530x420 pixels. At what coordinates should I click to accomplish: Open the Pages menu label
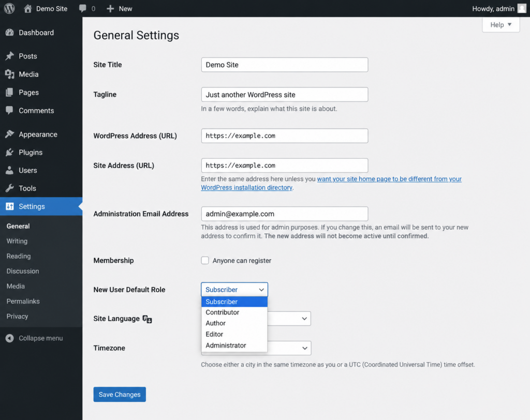pos(29,92)
